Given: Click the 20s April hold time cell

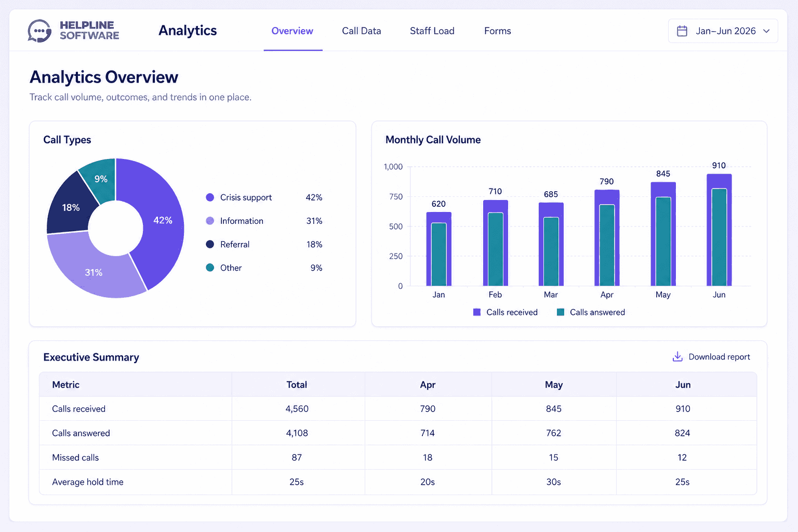Looking at the screenshot, I should click(428, 482).
